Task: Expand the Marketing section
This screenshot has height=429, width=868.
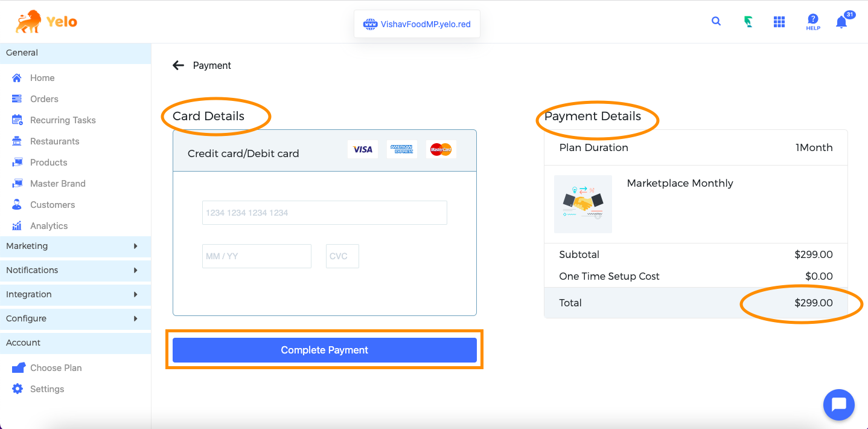Action: [x=75, y=246]
